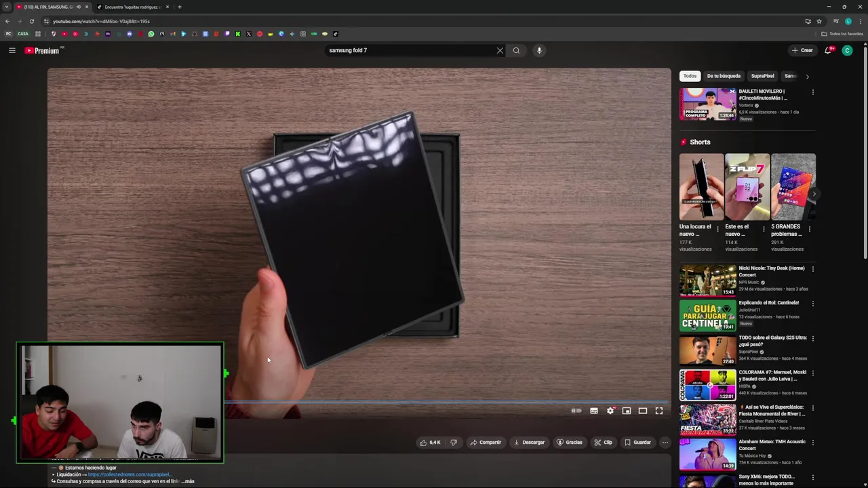This screenshot has width=868, height=488.
Task: Open a new browser tab
Action: tap(179, 7)
